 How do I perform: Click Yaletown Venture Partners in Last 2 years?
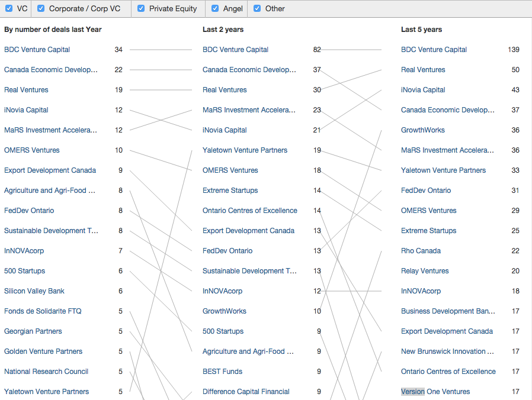coord(245,150)
